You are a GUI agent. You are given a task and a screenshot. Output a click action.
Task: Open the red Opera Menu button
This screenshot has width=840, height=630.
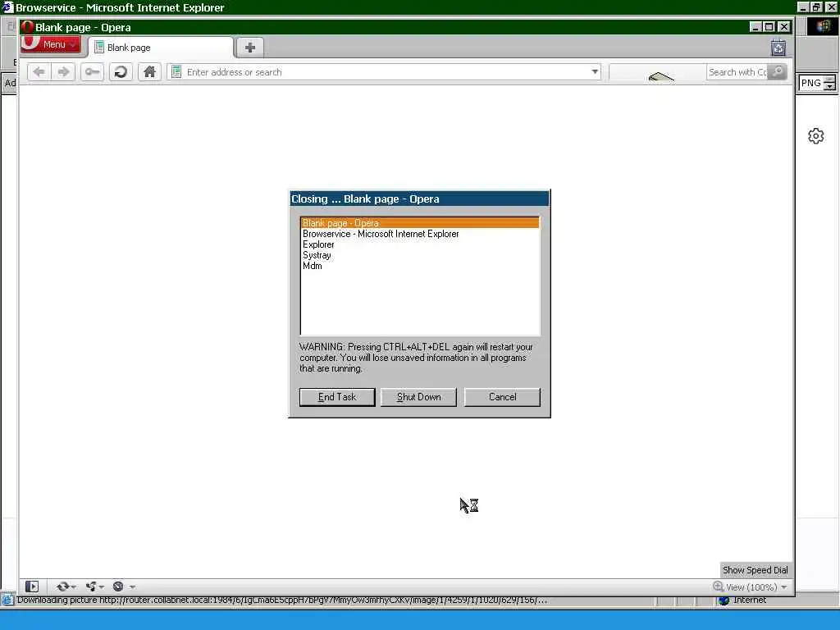click(x=50, y=44)
